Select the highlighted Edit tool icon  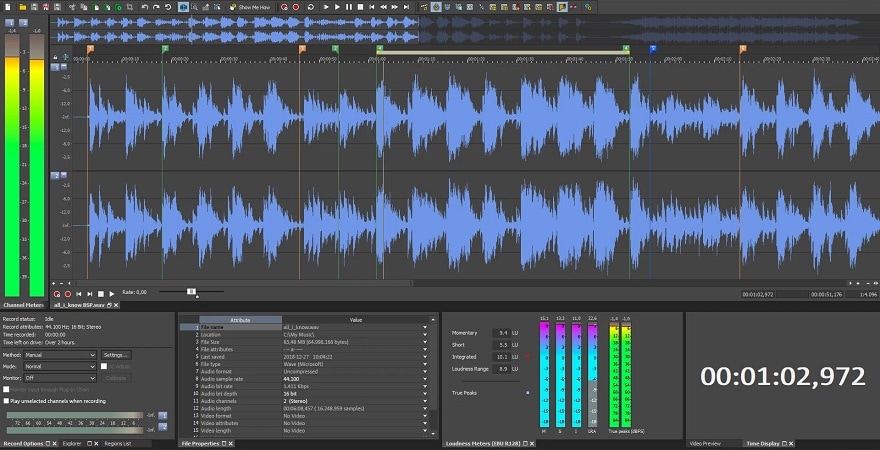tap(184, 7)
